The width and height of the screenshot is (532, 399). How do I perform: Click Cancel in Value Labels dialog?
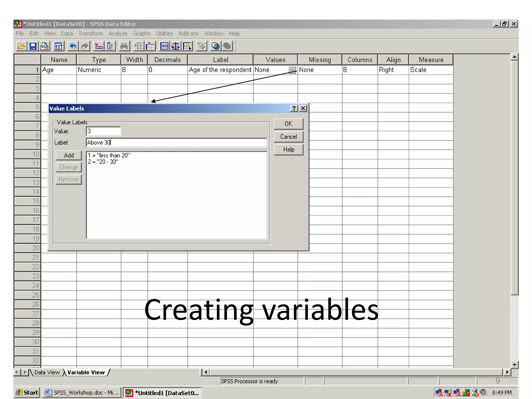(289, 137)
